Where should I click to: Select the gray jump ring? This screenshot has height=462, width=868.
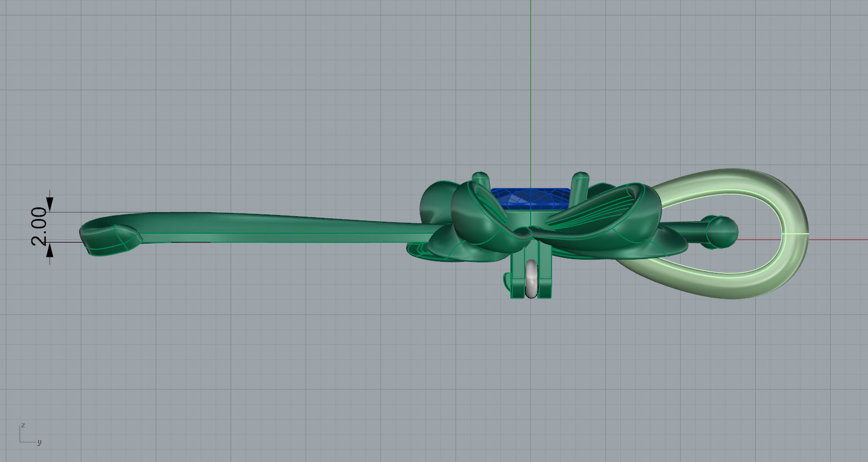coord(531,279)
